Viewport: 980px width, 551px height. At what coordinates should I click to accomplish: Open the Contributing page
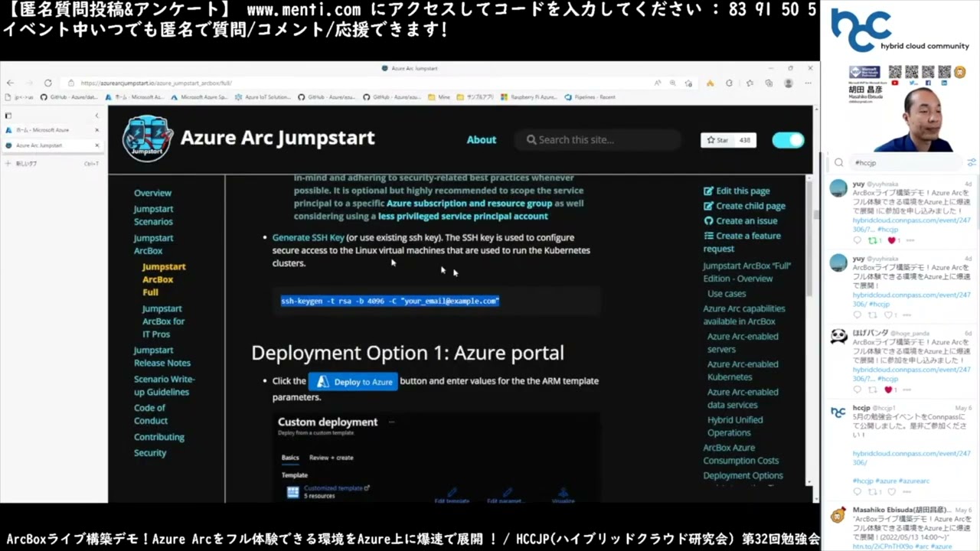[159, 437]
